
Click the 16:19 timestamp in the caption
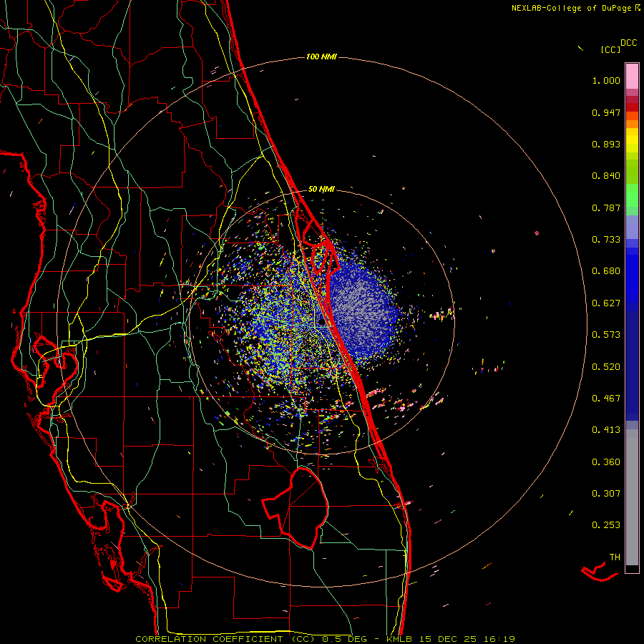point(500,639)
